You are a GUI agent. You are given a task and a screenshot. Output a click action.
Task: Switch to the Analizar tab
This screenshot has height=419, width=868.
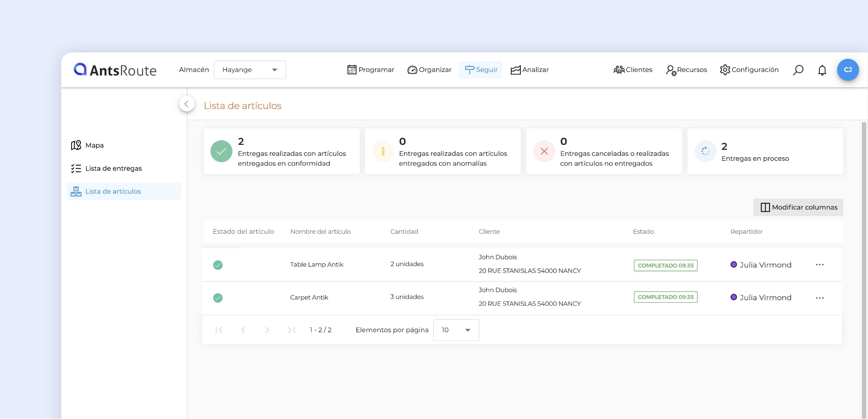click(x=529, y=70)
